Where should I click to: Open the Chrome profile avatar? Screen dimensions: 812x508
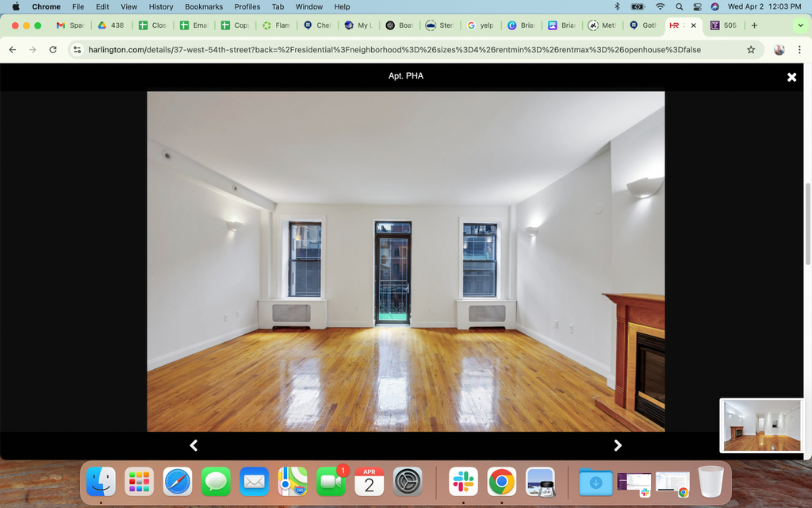click(x=779, y=50)
